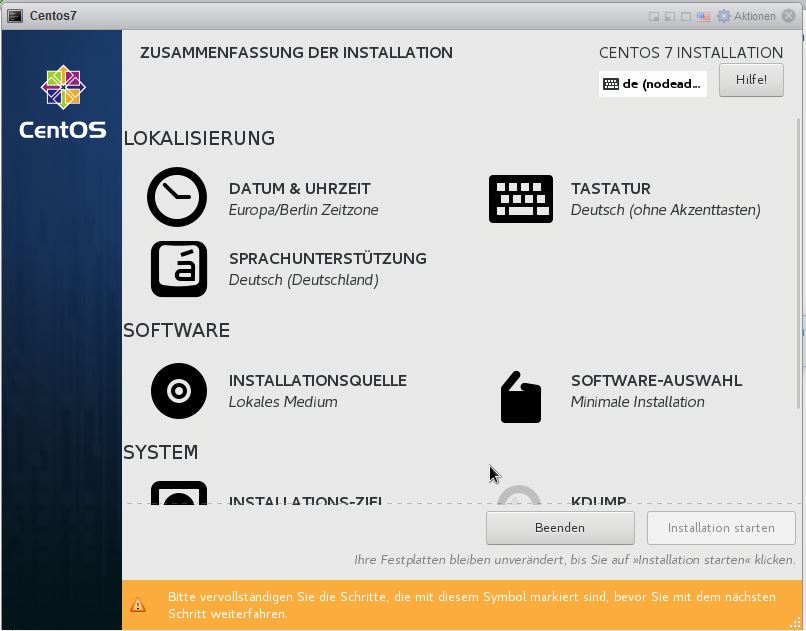The width and height of the screenshot is (806, 631).
Task: Click the vertical scrollbar of the summary
Action: (x=798, y=262)
